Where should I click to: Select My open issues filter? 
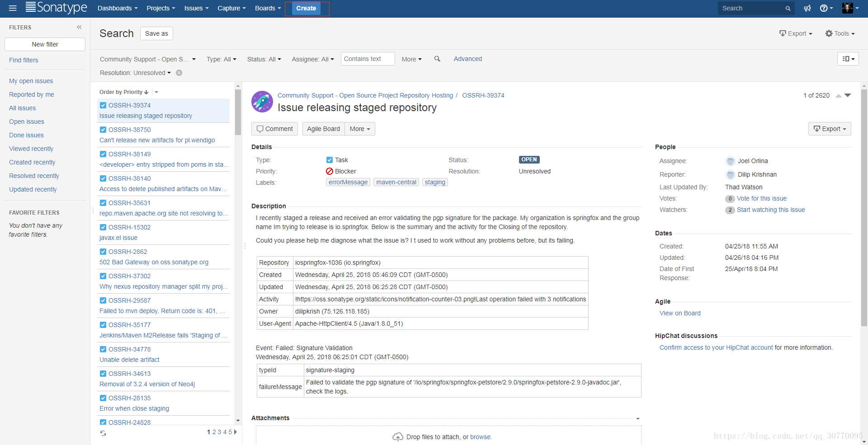click(x=31, y=81)
